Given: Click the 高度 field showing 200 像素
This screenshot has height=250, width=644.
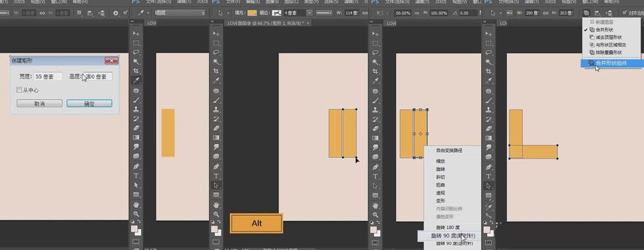Looking at the screenshot, I should (98, 76).
